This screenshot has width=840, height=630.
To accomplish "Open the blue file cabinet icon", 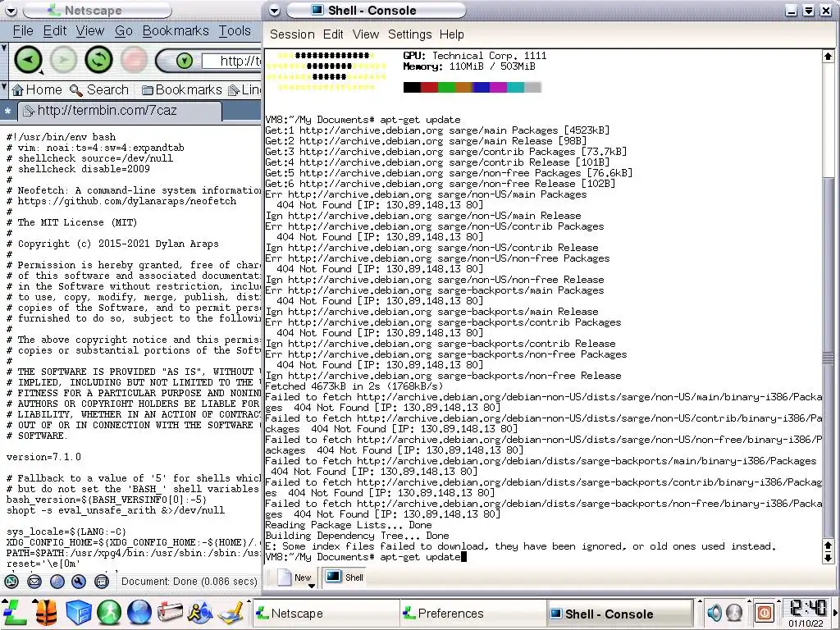I will coord(78,612).
